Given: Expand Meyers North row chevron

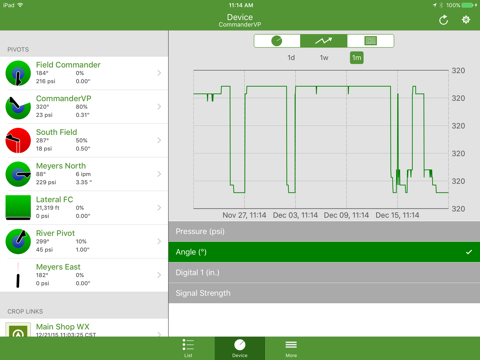Looking at the screenshot, I should 159,174.
